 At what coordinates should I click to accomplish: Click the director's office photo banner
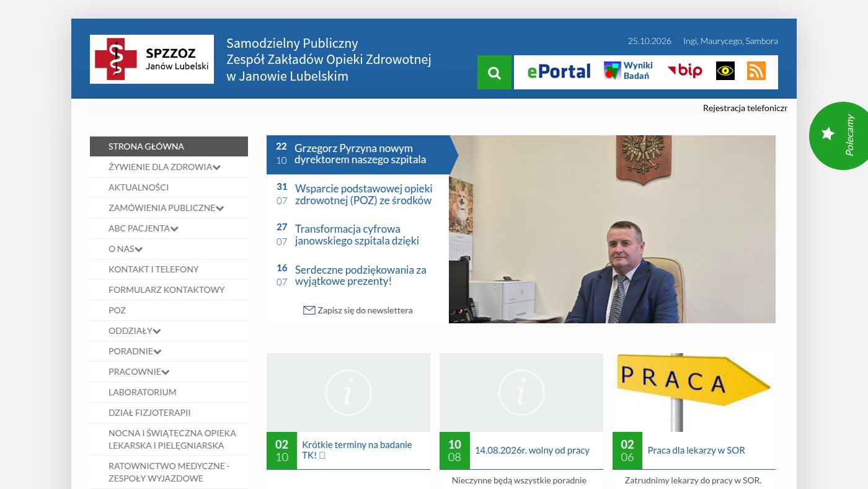click(612, 229)
